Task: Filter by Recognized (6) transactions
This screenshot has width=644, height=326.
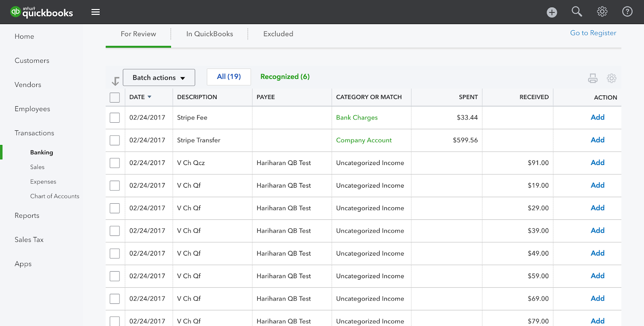Action: click(x=285, y=76)
